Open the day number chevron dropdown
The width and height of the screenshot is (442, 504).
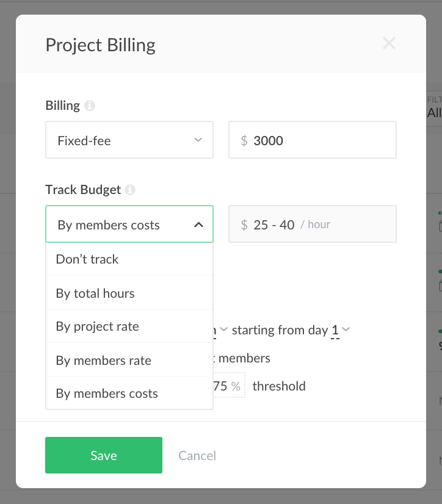point(346,329)
